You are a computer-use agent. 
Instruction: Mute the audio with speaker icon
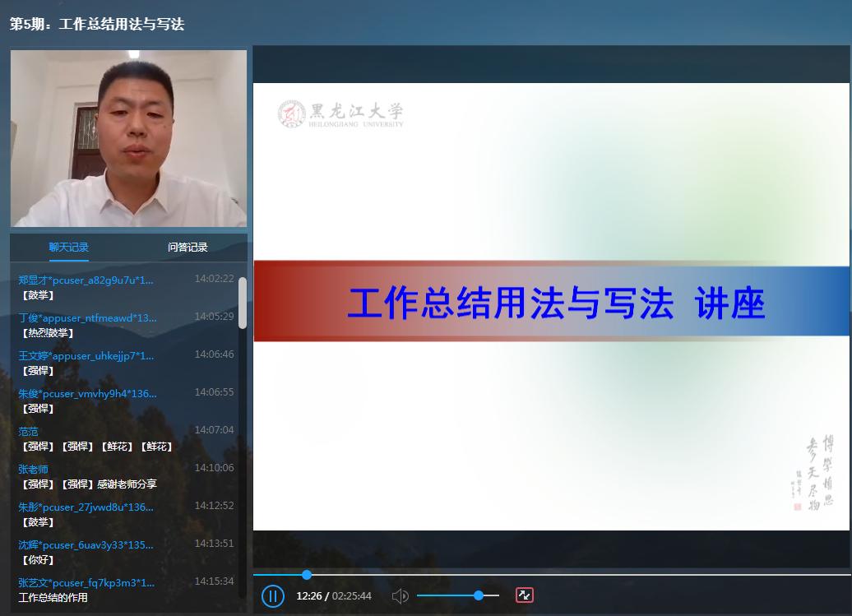[x=401, y=595]
